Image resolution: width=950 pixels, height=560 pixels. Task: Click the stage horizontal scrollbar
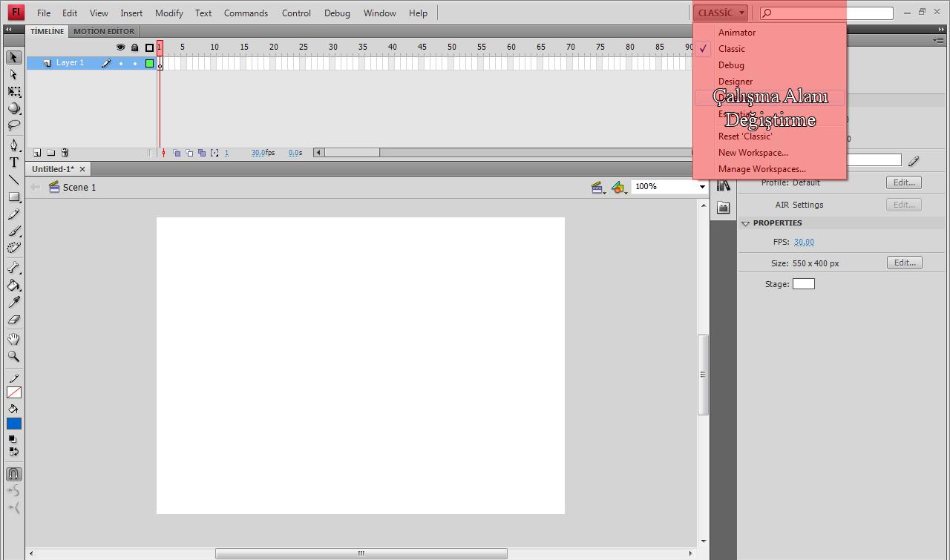pos(361,553)
